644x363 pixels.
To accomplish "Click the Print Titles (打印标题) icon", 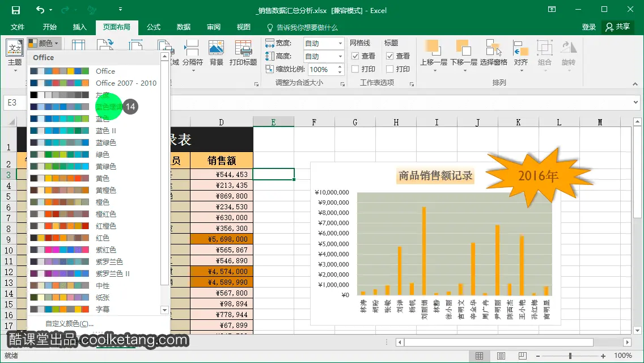I will point(243,49).
